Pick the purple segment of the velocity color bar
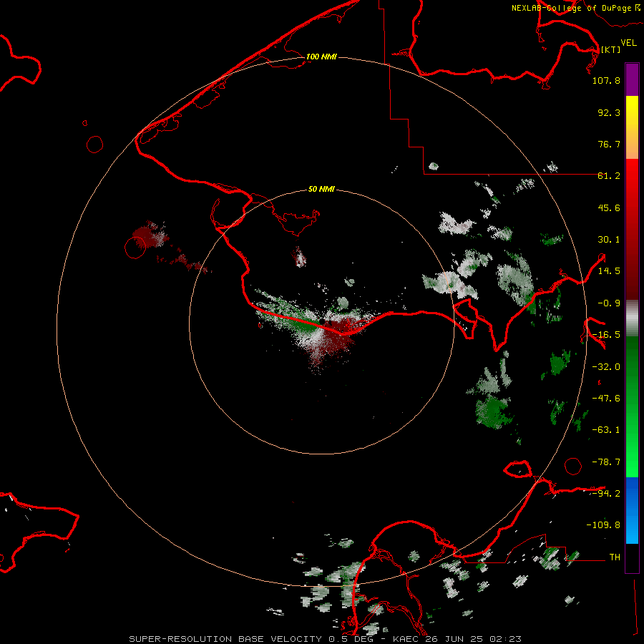Screen dimensions: 644x644 click(632, 79)
